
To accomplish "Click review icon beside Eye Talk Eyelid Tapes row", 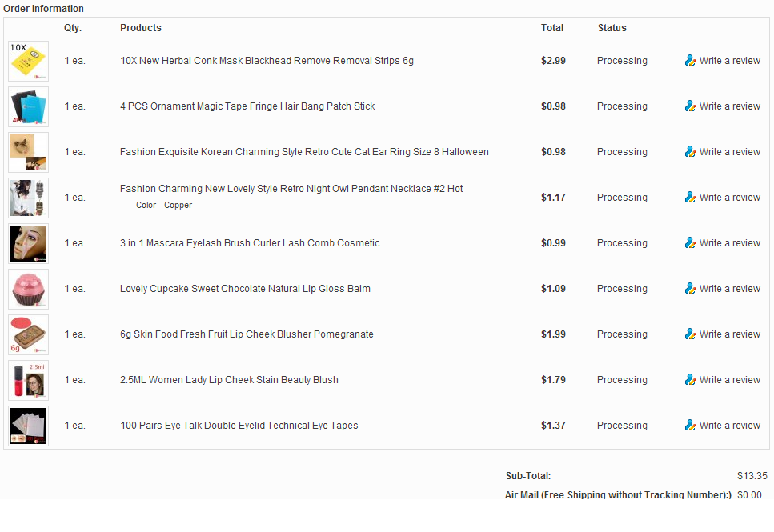I will point(690,426).
